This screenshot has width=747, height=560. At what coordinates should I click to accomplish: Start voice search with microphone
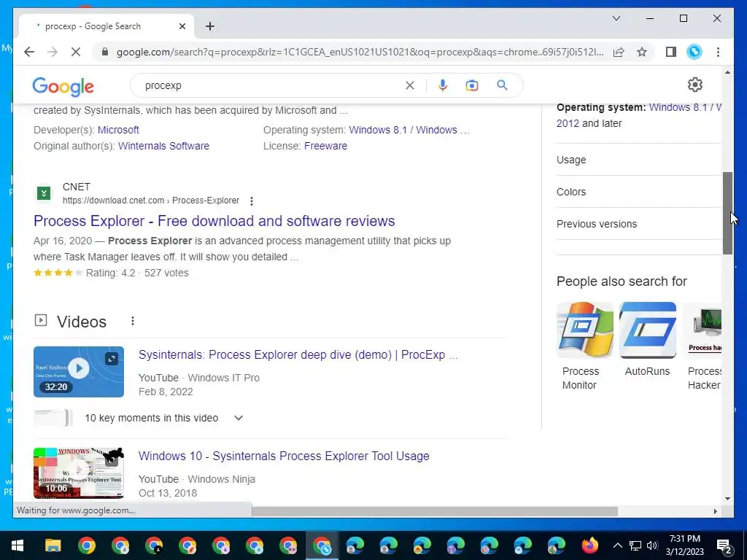[443, 85]
